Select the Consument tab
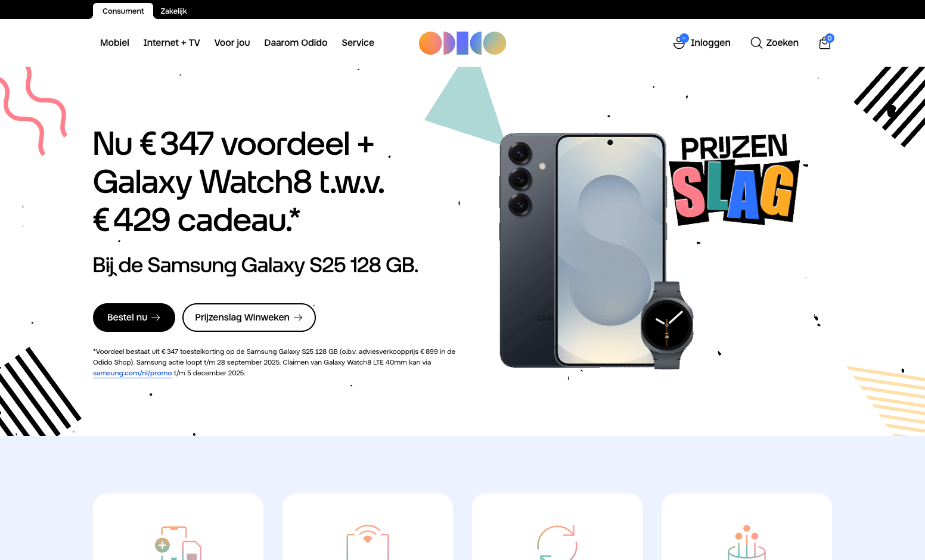This screenshot has height=560, width=925. (x=123, y=11)
